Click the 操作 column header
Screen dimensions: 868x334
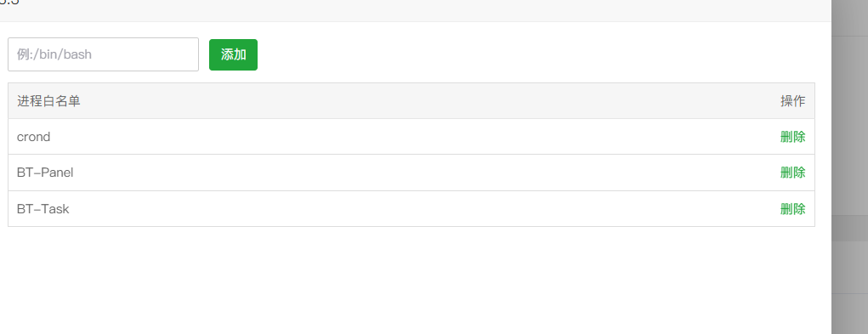792,101
